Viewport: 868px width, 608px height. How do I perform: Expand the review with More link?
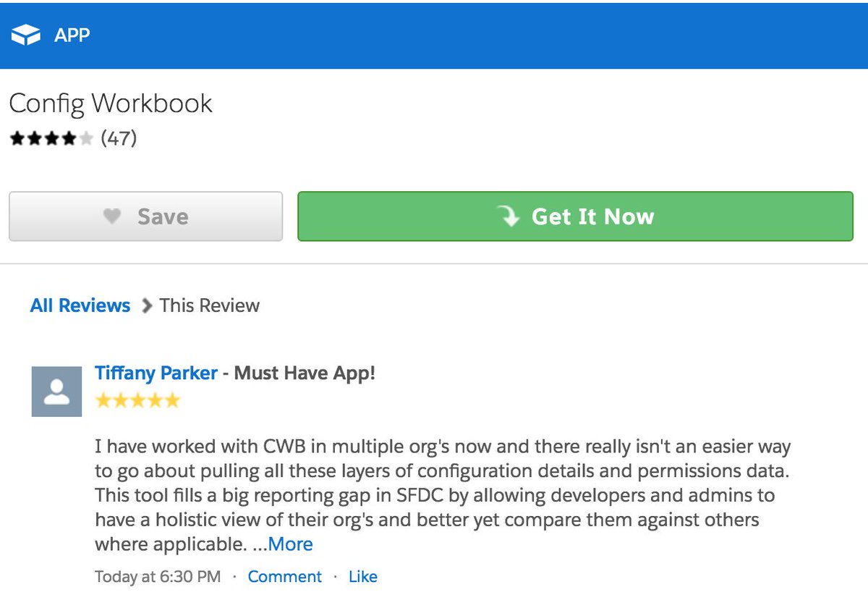291,544
